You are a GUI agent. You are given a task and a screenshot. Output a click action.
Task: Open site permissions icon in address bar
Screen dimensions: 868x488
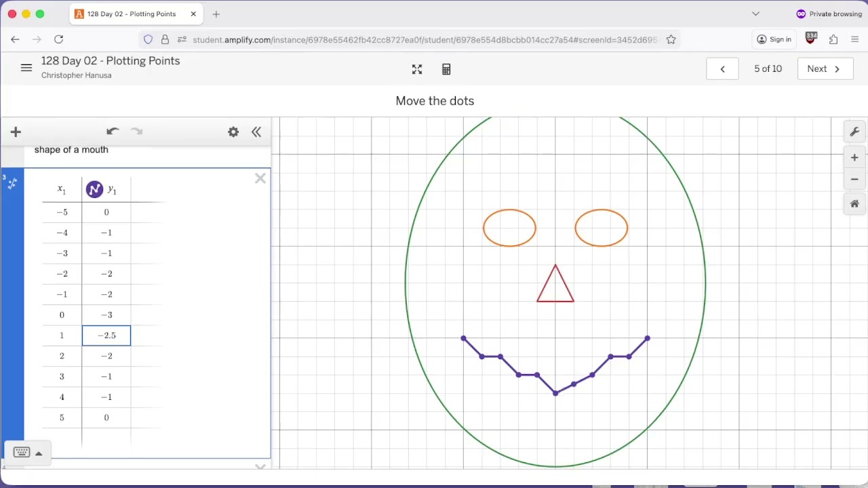point(181,39)
